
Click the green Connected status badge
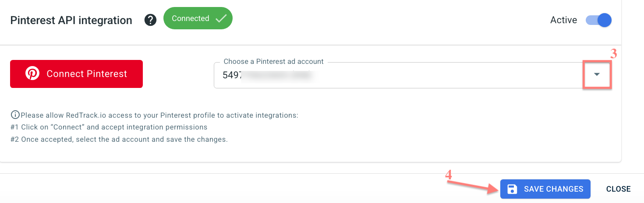pos(198,18)
